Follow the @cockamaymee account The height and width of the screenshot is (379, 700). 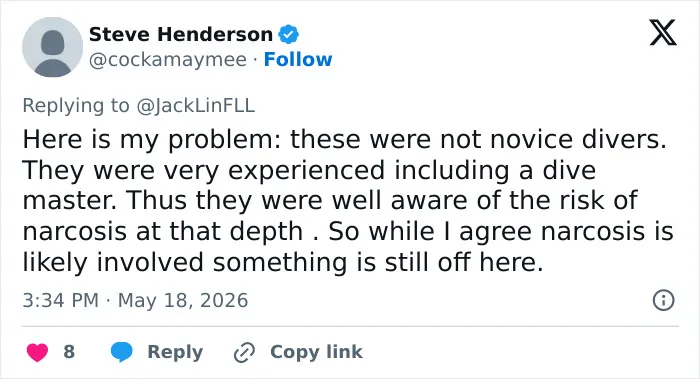298,59
